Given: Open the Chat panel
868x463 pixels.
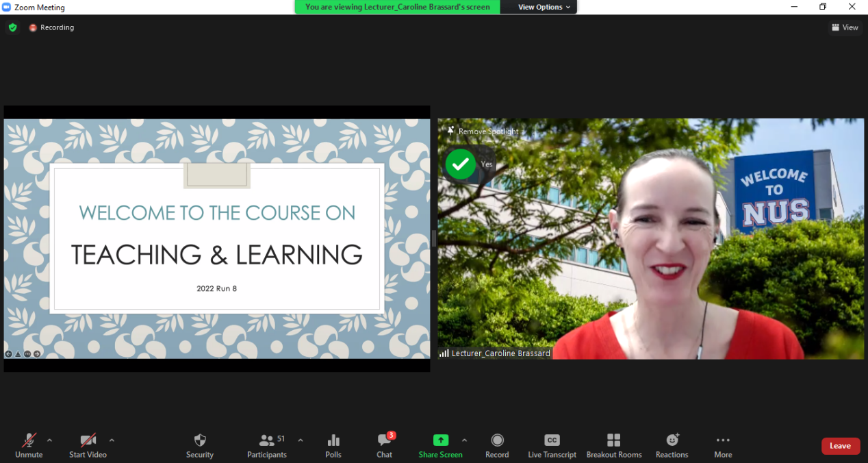Looking at the screenshot, I should [384, 440].
